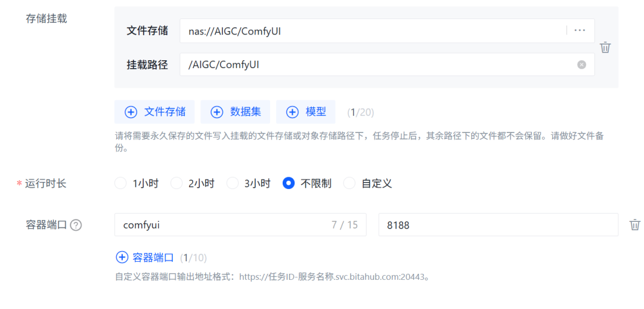
Task: Open the file storage ellipsis browse icon
Action: [580, 30]
